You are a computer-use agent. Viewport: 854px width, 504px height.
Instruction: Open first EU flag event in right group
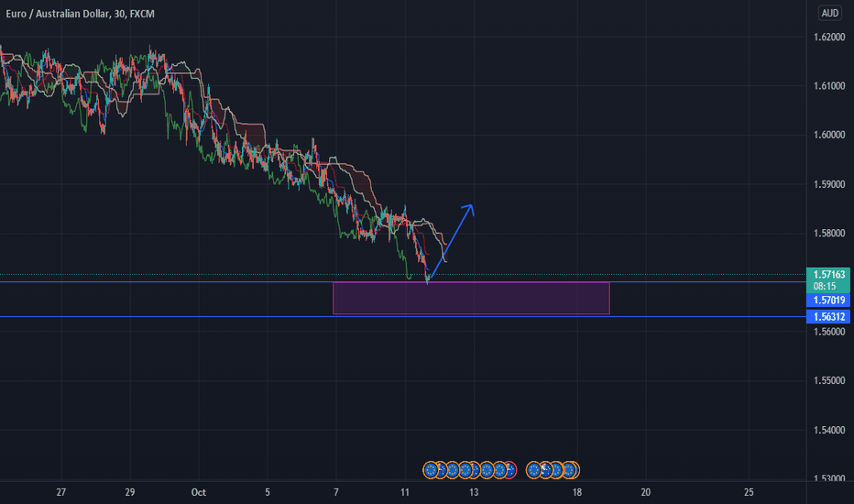(533, 470)
